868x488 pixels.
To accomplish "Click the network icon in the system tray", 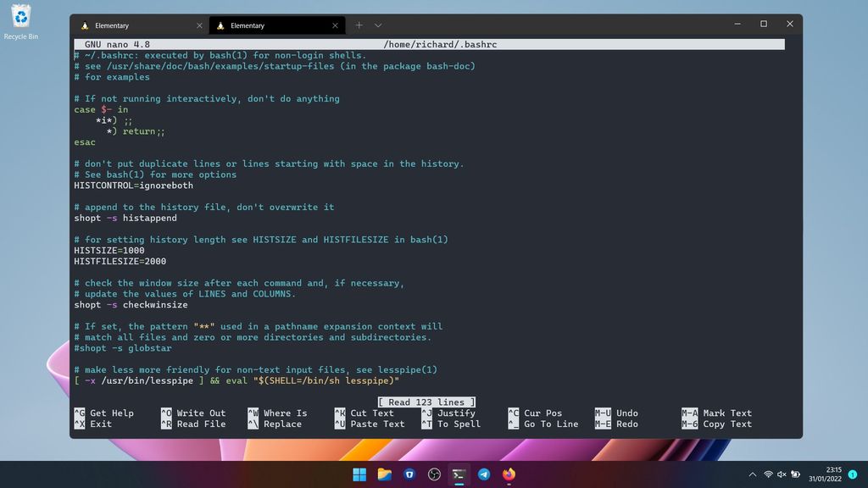I will tap(767, 474).
